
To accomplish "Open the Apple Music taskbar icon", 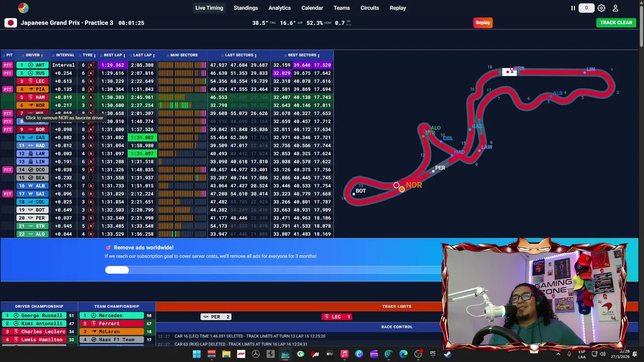I will pyautogui.click(x=344, y=354).
